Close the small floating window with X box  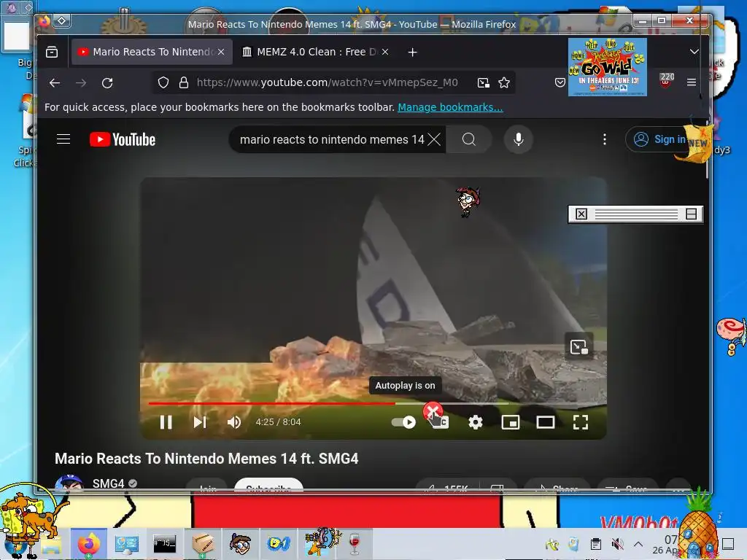[581, 214]
